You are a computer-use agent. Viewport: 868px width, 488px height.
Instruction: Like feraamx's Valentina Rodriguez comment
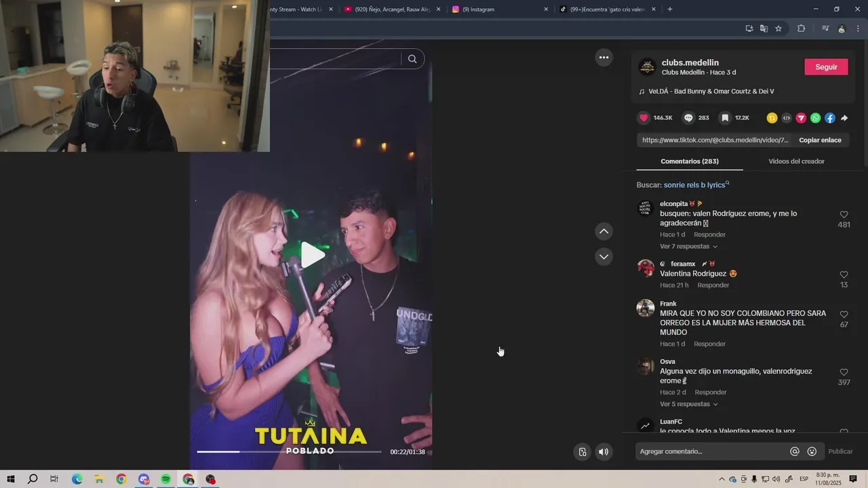point(844,274)
